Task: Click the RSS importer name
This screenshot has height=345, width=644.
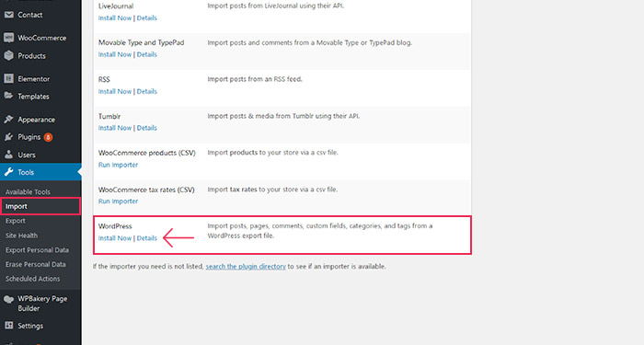Action: [104, 79]
